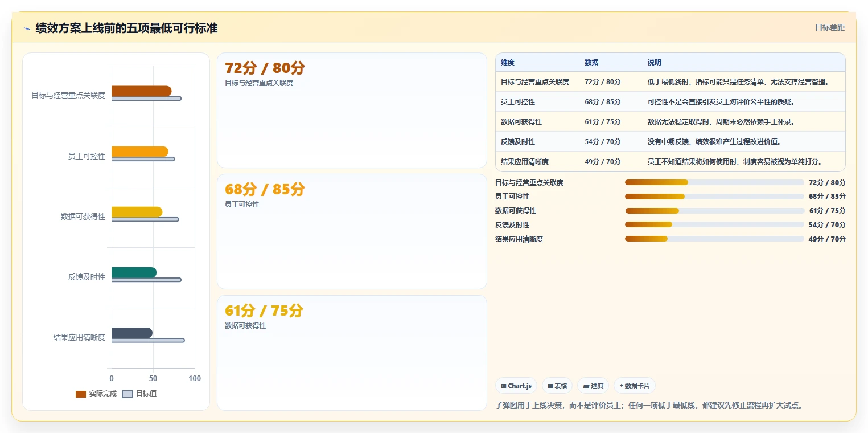The width and height of the screenshot is (868, 433).
Task: Click the 49分 / 70分 progress bar for 结果应用清晰度
Action: [714, 239]
